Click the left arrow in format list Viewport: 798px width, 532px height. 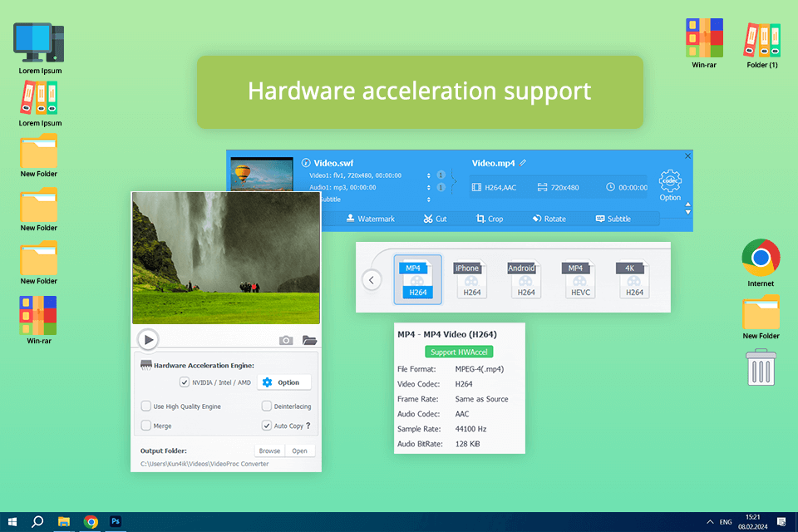372,280
